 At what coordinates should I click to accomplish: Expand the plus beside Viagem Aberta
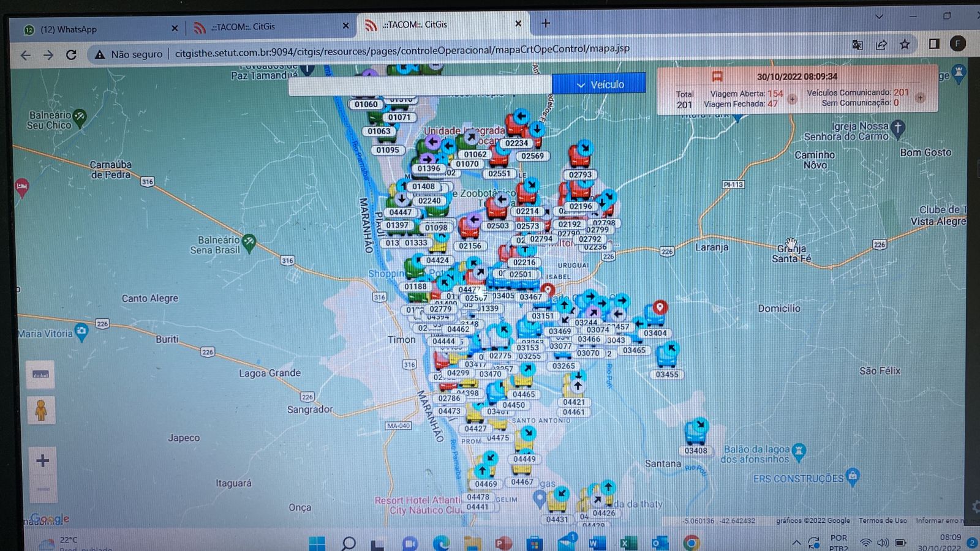[793, 99]
